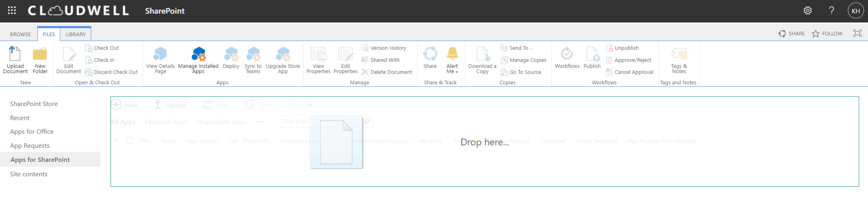868x208 pixels.
Task: Sort by the App Version column
Action: click(203, 141)
